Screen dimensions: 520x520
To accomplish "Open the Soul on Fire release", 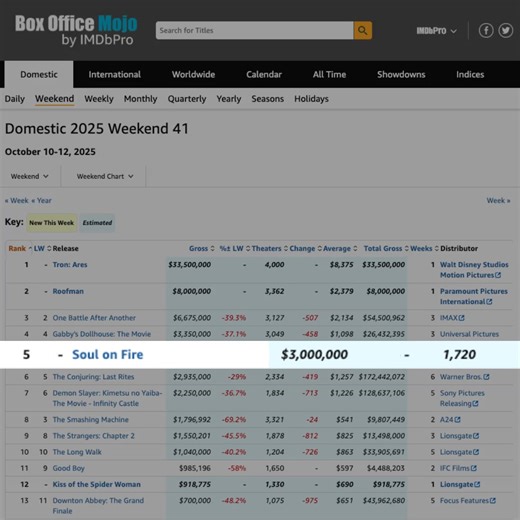I will pos(108,355).
